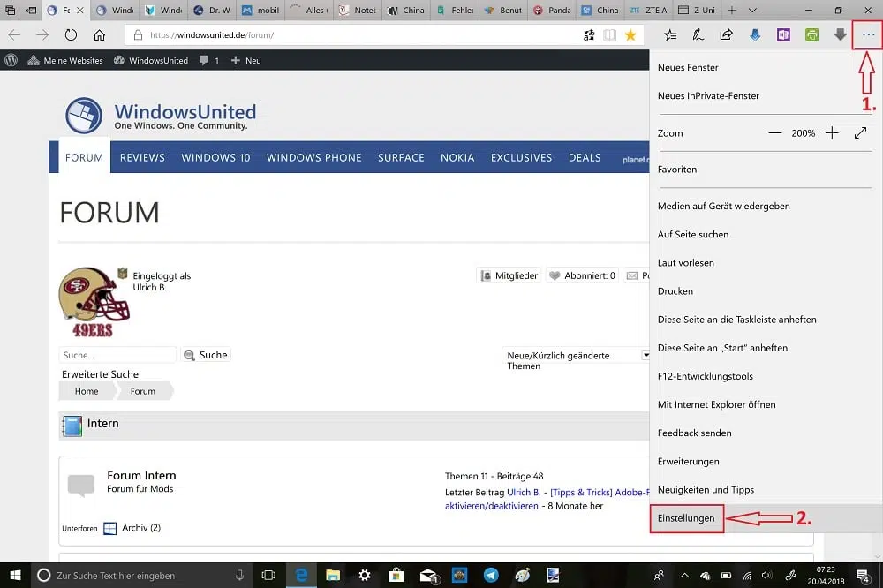The width and height of the screenshot is (883, 588).
Task: Expand the tab preview chevron
Action: [752, 10]
